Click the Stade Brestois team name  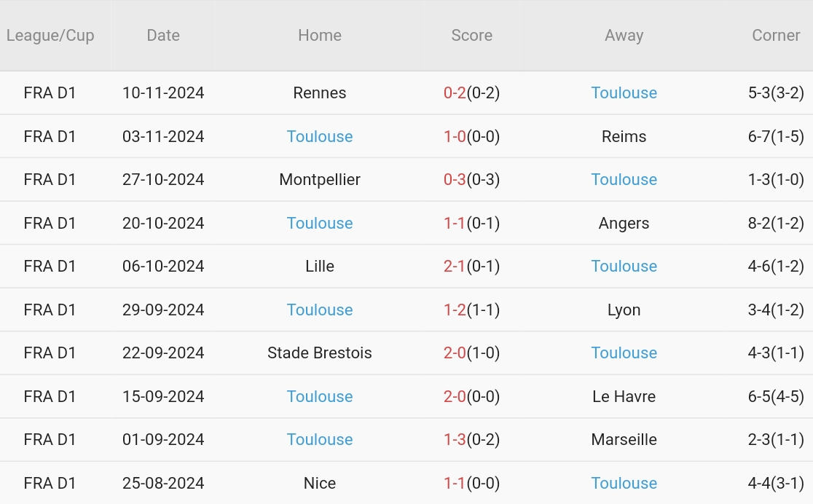(320, 353)
